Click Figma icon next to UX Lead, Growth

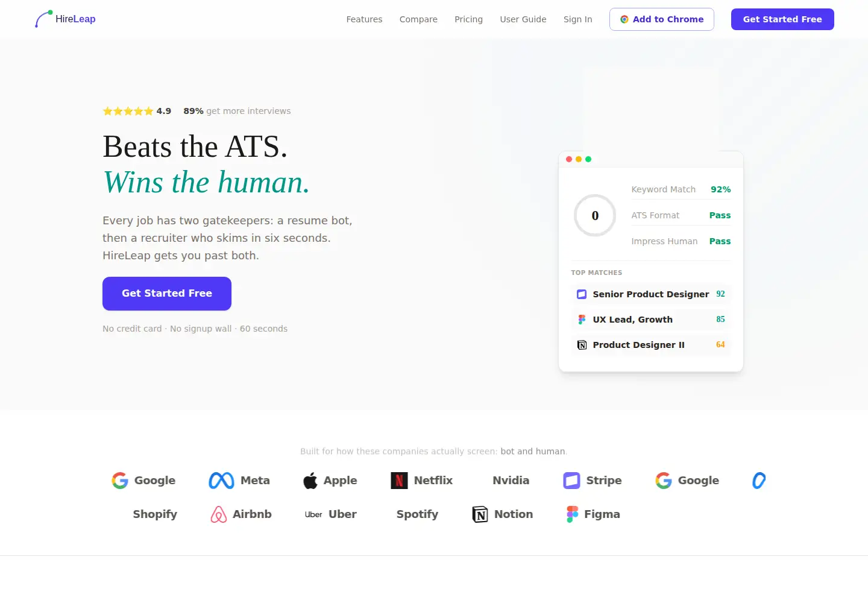click(582, 320)
